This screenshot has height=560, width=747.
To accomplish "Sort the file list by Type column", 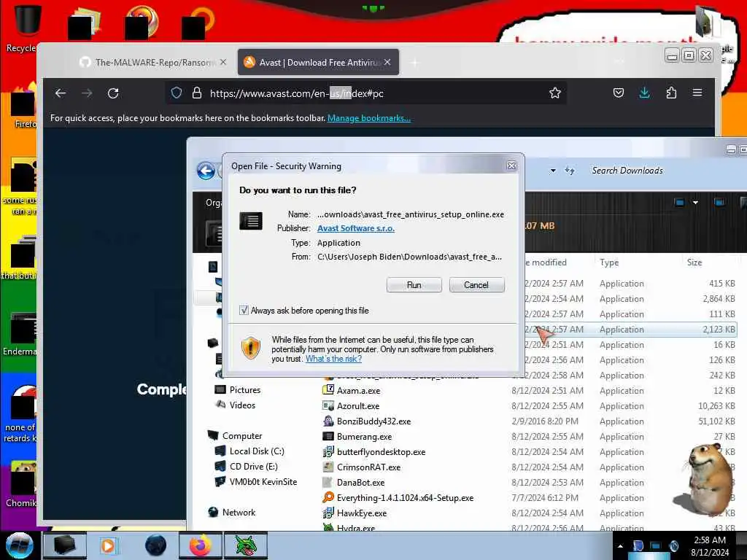I will [x=609, y=262].
